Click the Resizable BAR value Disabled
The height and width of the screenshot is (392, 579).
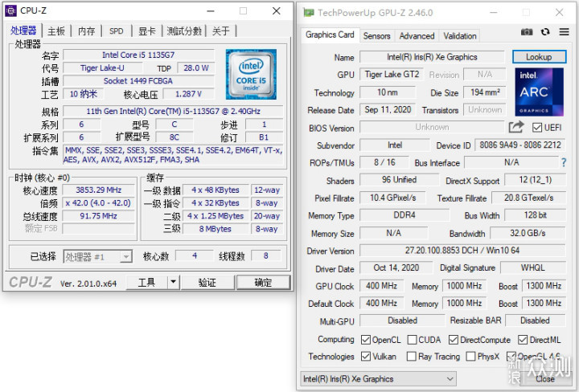point(535,321)
